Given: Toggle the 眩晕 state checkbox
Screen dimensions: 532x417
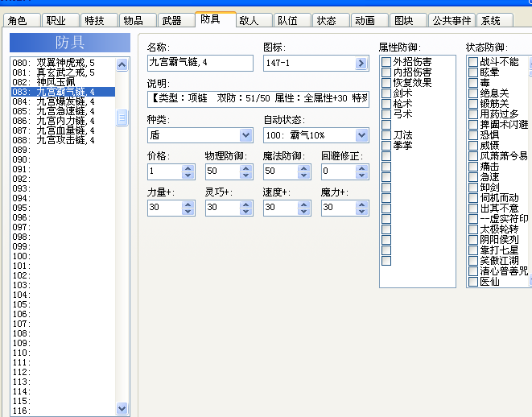Looking at the screenshot, I should 473,72.
